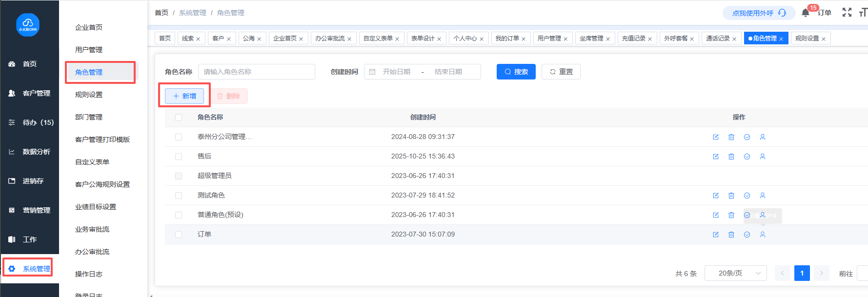Open permission check icon in 售后 row
Viewport: 868px width, 297px height.
[x=747, y=157]
